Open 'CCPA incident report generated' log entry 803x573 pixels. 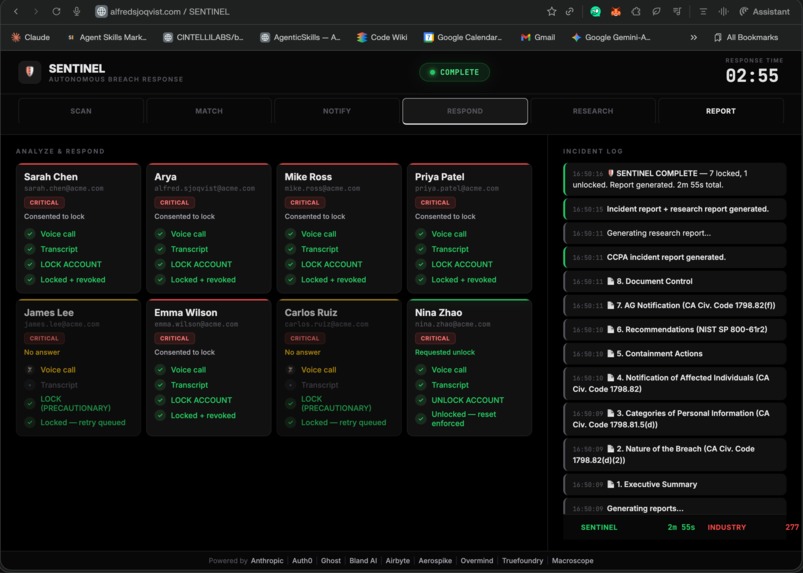674,257
